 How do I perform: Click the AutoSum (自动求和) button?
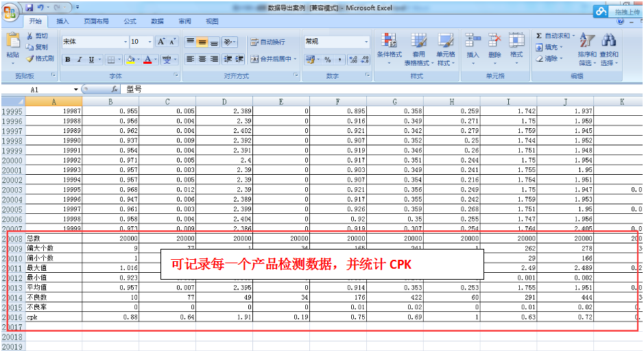pyautogui.click(x=553, y=36)
